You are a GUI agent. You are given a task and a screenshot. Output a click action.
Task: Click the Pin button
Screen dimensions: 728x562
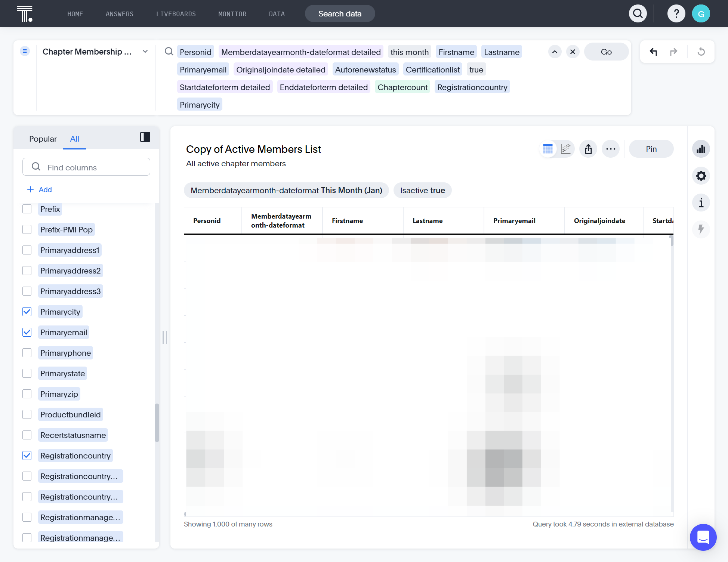[x=651, y=149]
